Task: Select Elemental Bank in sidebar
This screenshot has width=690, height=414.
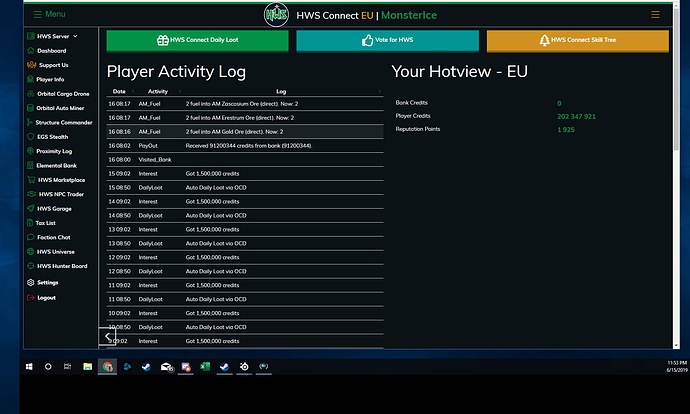Action: tap(56, 165)
